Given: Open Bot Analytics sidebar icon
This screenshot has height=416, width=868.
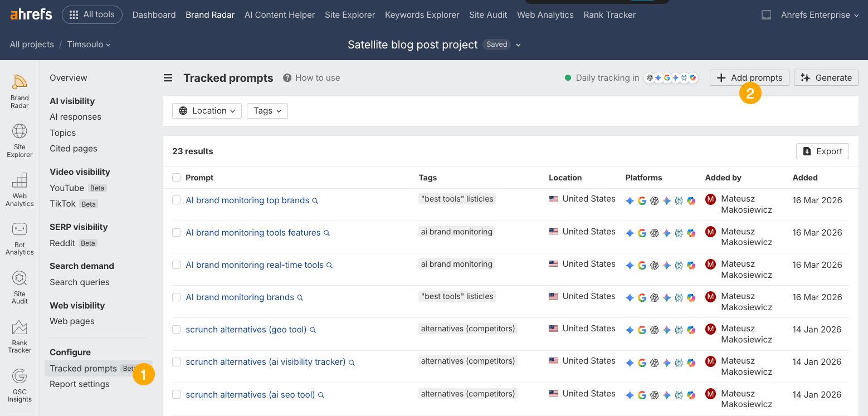Looking at the screenshot, I should (19, 238).
